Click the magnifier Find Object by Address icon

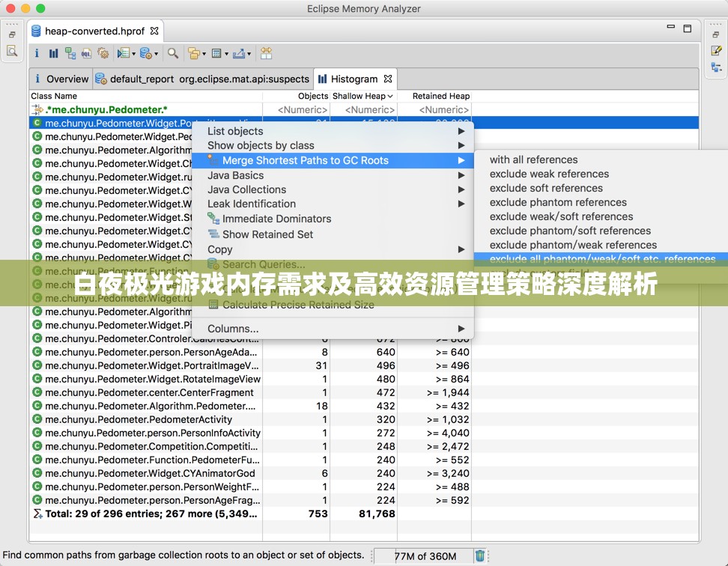point(173,53)
